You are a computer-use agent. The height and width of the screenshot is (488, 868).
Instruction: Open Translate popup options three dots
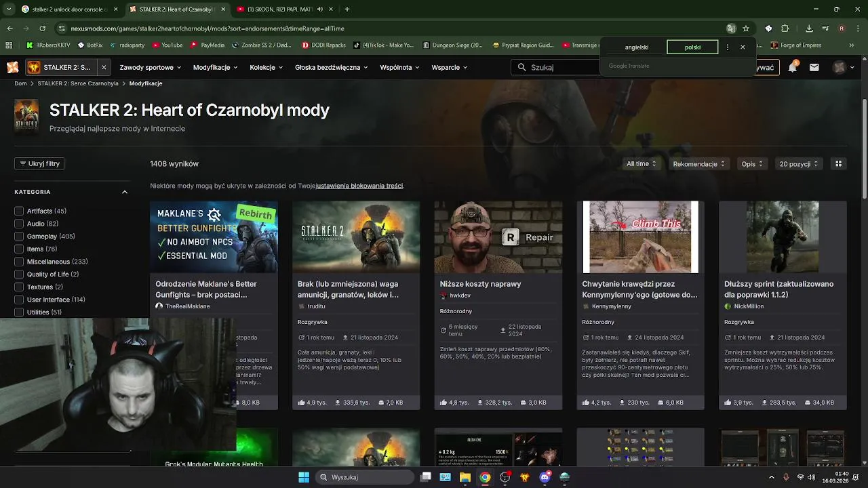point(727,47)
